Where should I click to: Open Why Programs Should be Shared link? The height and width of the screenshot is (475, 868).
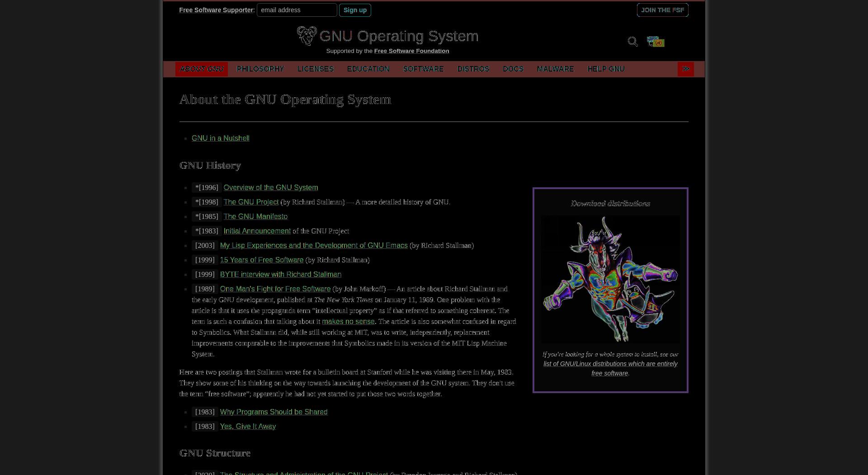pyautogui.click(x=274, y=412)
